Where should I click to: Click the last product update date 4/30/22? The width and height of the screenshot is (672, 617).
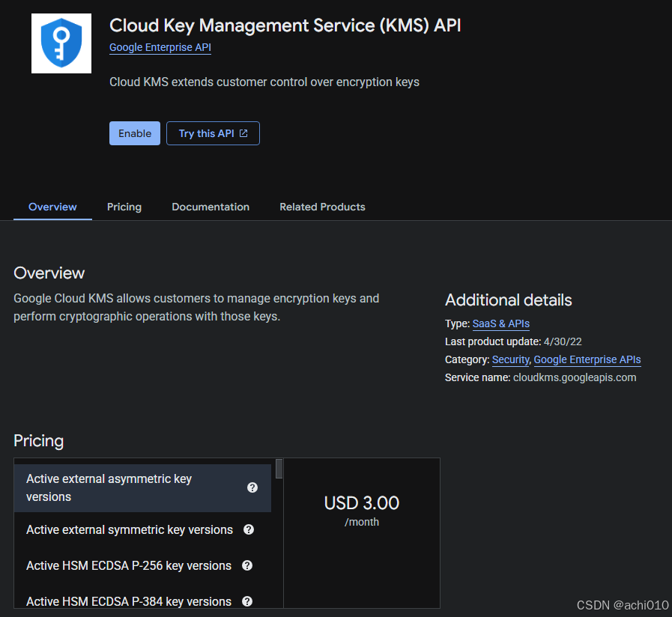click(563, 341)
